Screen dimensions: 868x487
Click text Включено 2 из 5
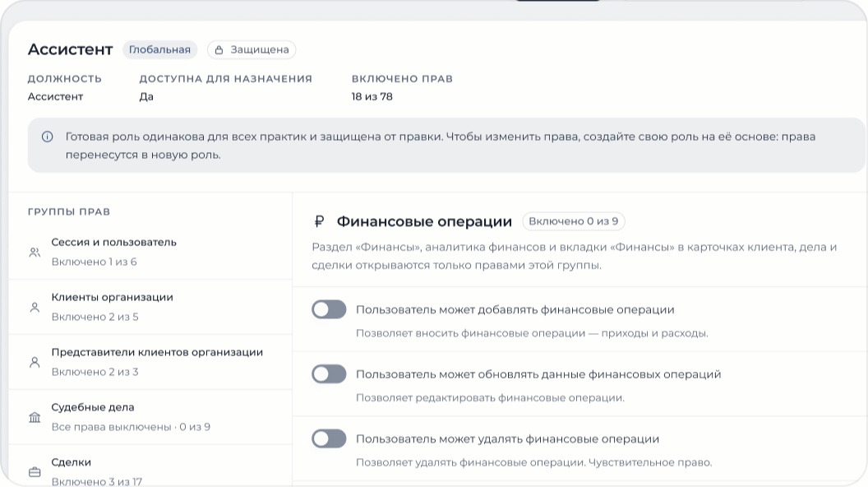click(x=95, y=317)
